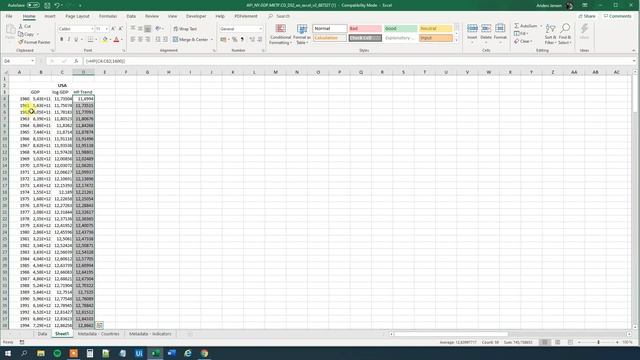Delete cells using Delete button
Viewport: 640px width, 360px height.
tap(486, 32)
